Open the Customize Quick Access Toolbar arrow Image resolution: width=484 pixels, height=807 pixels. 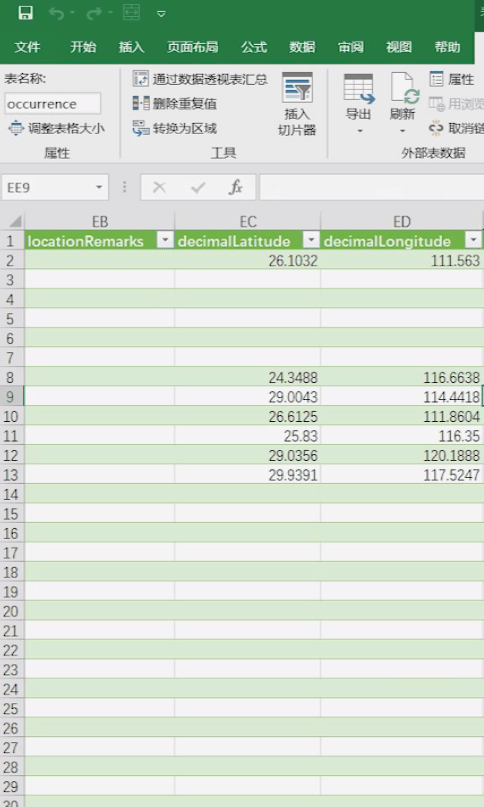point(161,14)
